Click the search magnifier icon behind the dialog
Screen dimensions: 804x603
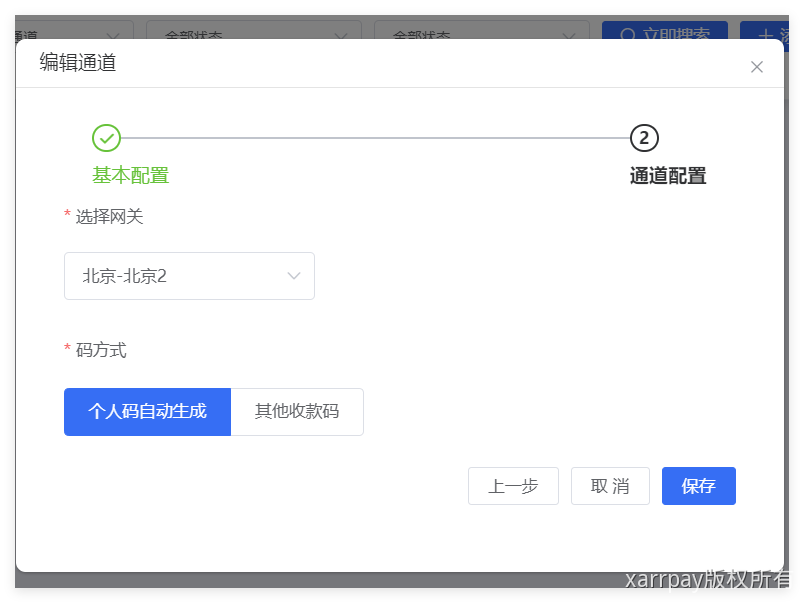(x=628, y=35)
